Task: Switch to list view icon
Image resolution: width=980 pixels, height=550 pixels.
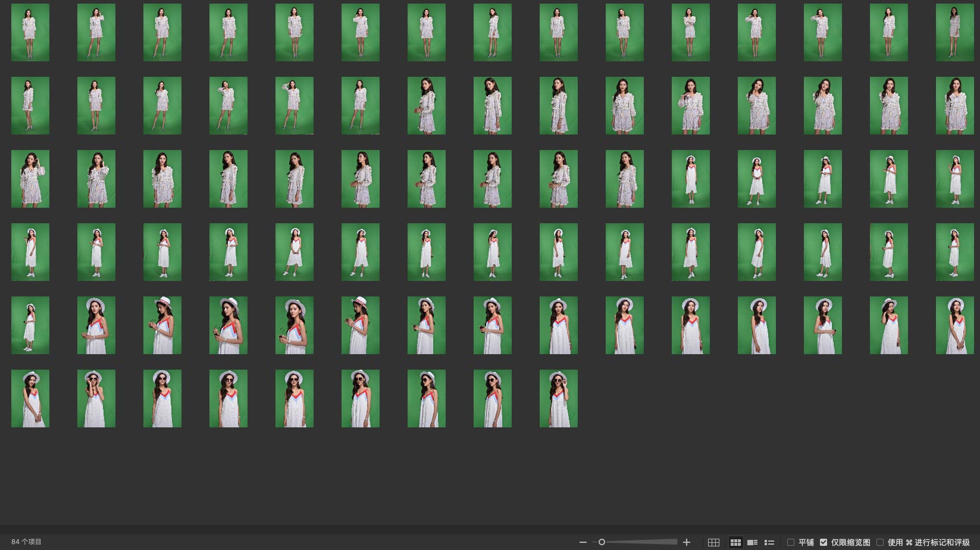Action: point(769,542)
